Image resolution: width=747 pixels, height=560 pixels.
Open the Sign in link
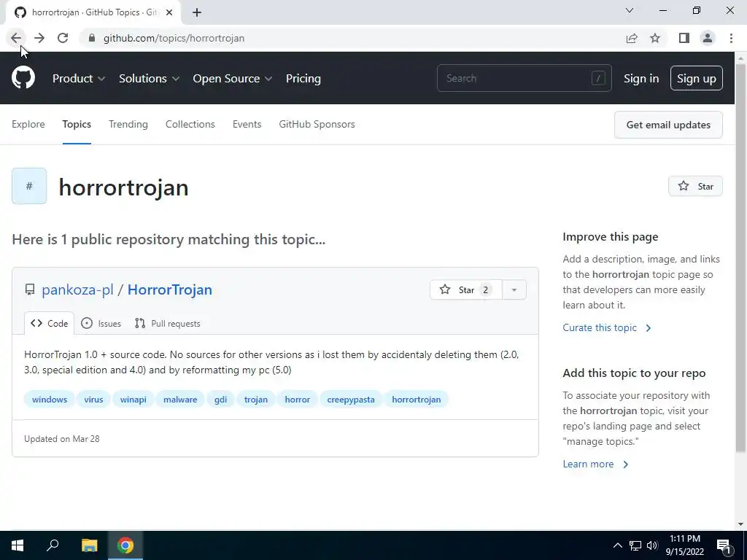(x=641, y=79)
